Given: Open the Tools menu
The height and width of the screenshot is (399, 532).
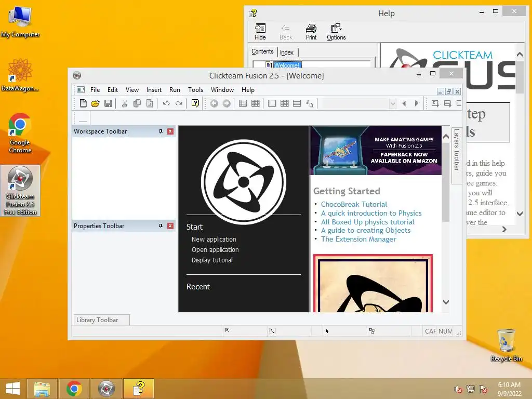Looking at the screenshot, I should 195,89.
